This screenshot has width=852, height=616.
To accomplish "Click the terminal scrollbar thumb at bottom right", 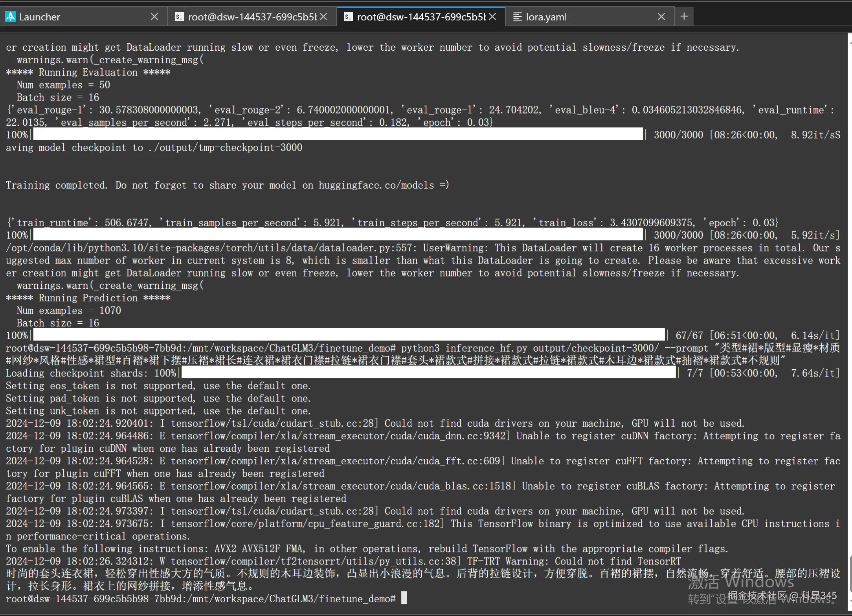I will pyautogui.click(x=850, y=574).
